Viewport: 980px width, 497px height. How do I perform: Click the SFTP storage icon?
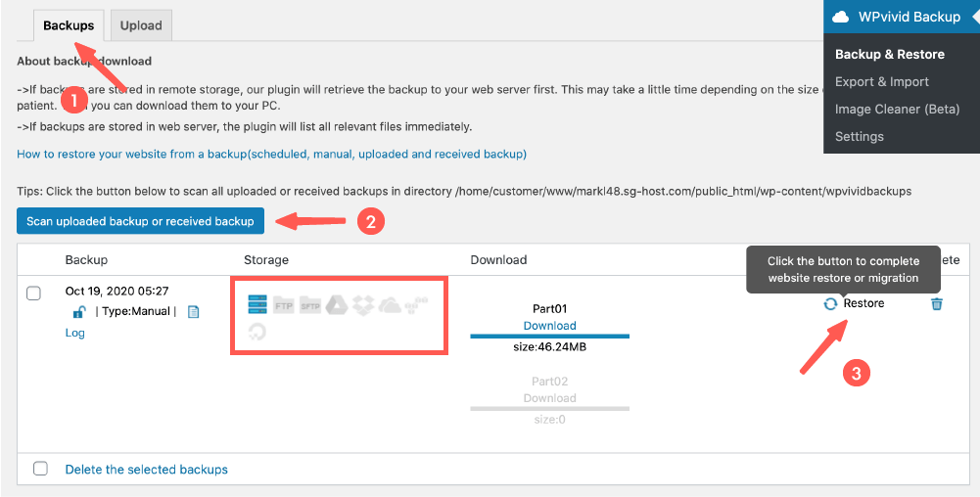point(310,306)
